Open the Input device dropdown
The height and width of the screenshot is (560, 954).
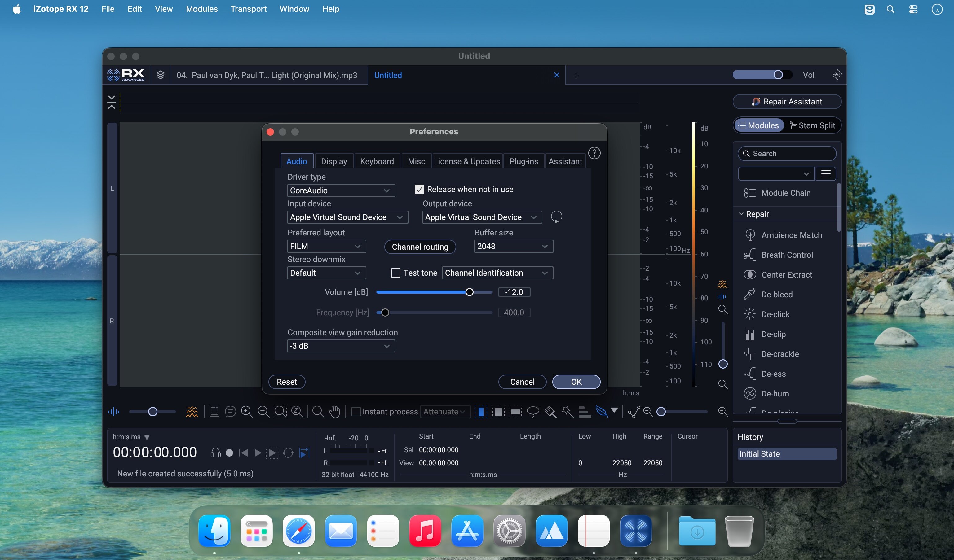[x=347, y=217]
